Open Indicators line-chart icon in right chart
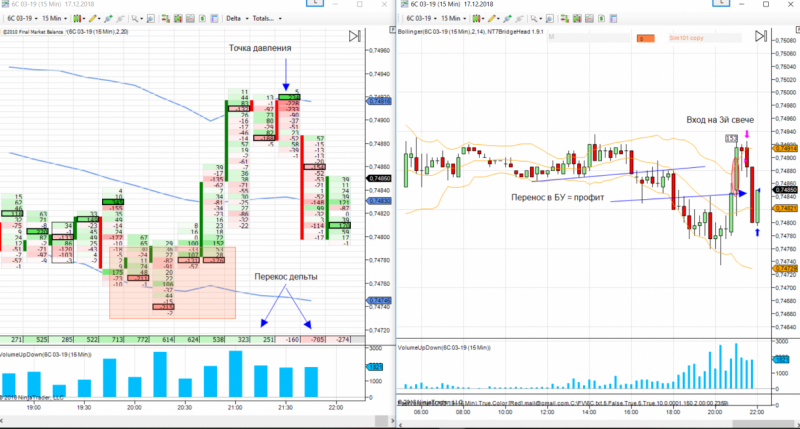800x429 pixels. click(x=589, y=18)
